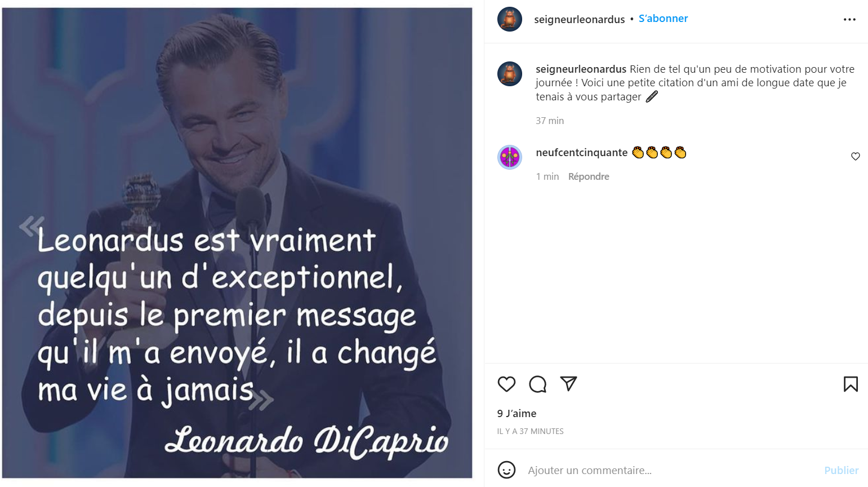Open the seigneurleonardus username in header
The image size is (868, 487).
pos(579,19)
